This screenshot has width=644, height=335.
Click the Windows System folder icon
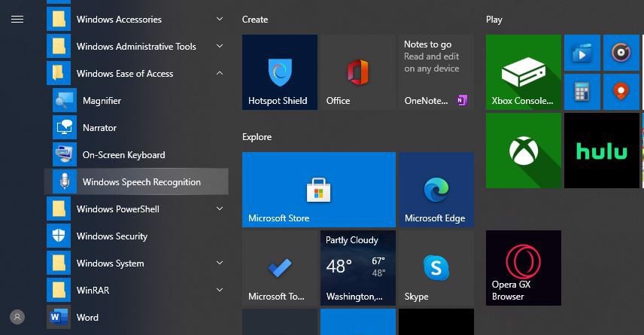coord(59,263)
